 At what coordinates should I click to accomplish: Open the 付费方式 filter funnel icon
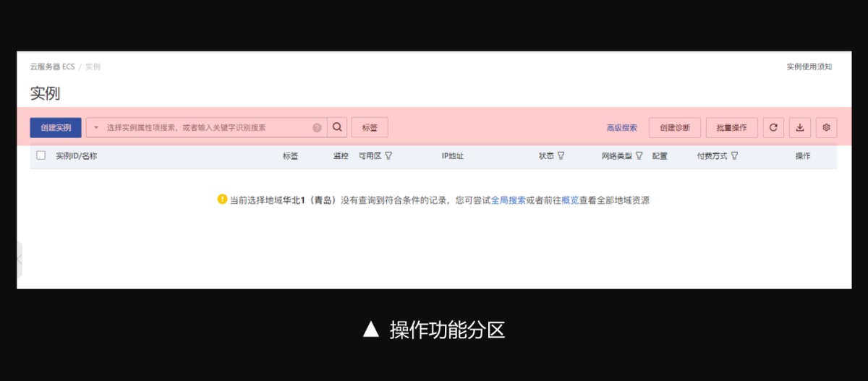pos(734,155)
